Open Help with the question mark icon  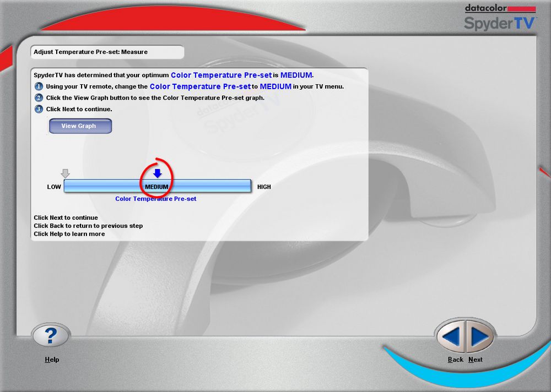pos(51,336)
